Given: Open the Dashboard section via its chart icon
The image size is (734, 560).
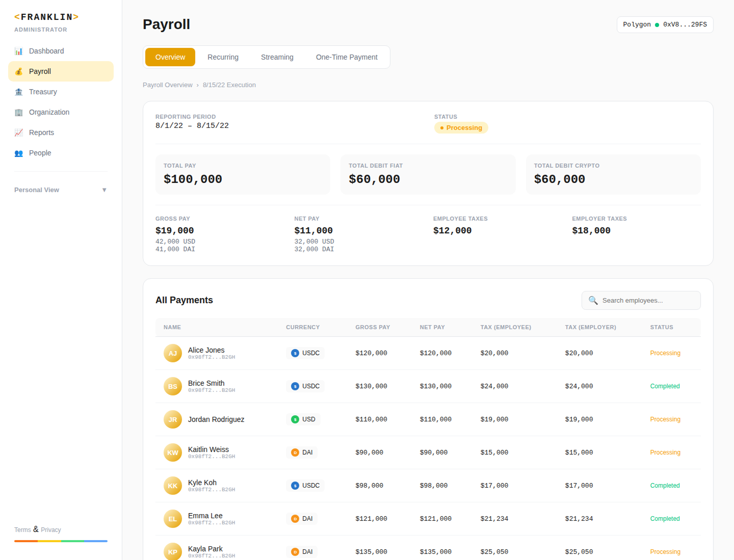Looking at the screenshot, I should coord(19,51).
